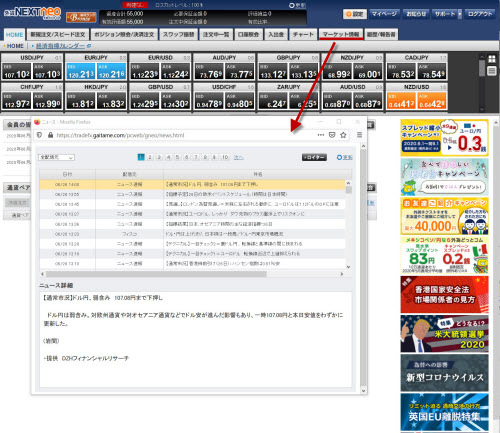The image size is (500, 433).
Task: Click 次へ next page link
Action: coord(238,157)
